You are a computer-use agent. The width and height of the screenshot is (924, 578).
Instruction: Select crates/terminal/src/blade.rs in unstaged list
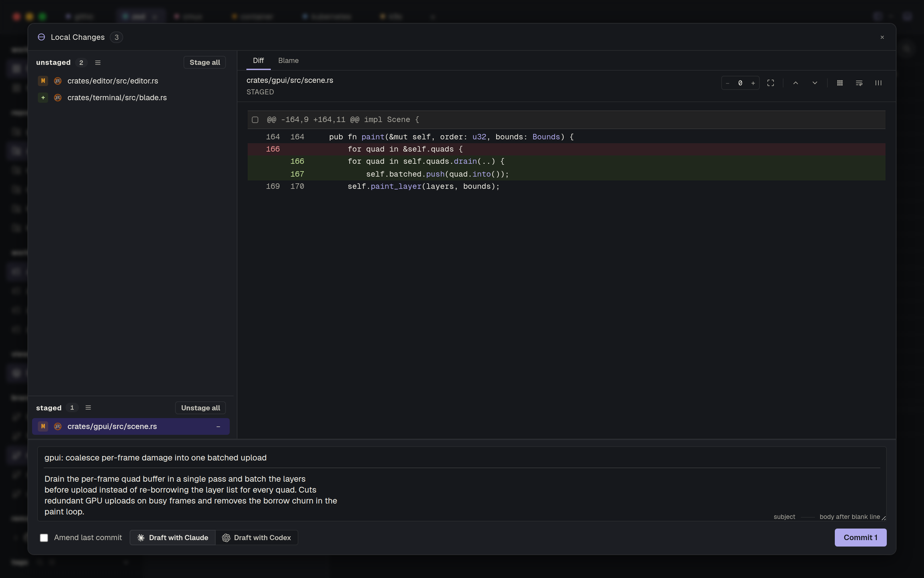(x=131, y=98)
